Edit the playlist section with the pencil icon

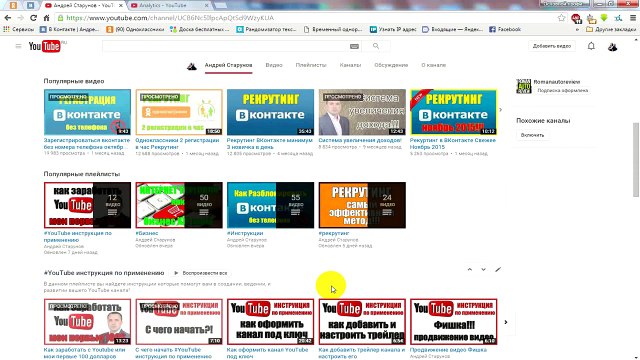point(498,269)
